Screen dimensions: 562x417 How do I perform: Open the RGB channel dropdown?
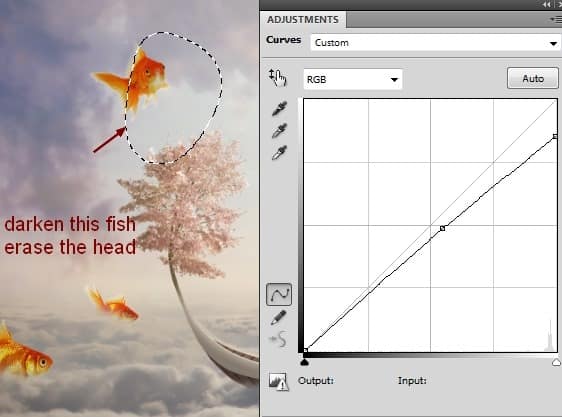pos(353,79)
